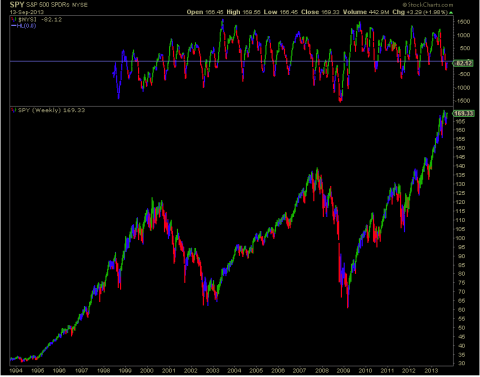This screenshot has height=377, width=480.
Task: Click the 2007 year label on time axis
Action: (300, 371)
